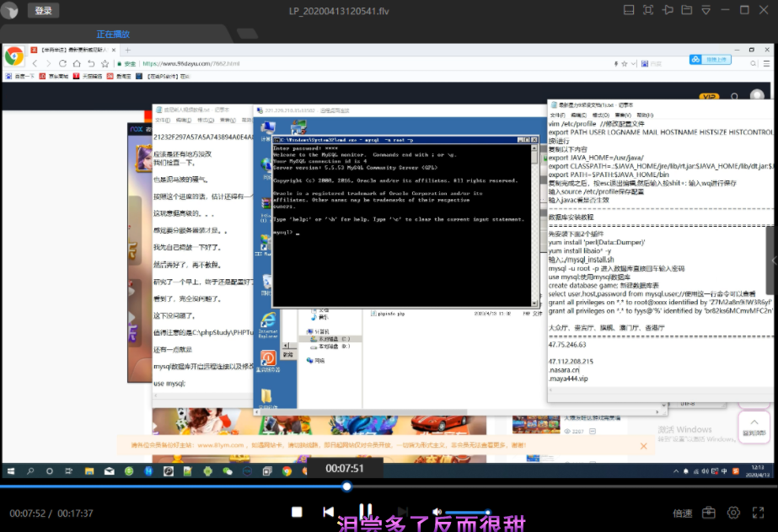Click the empty new tab next to 正在播放
Viewport: 778px width, 532px height.
[247, 34]
